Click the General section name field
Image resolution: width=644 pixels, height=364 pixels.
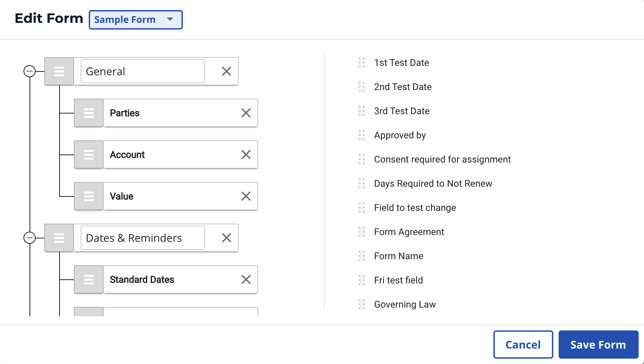(143, 71)
